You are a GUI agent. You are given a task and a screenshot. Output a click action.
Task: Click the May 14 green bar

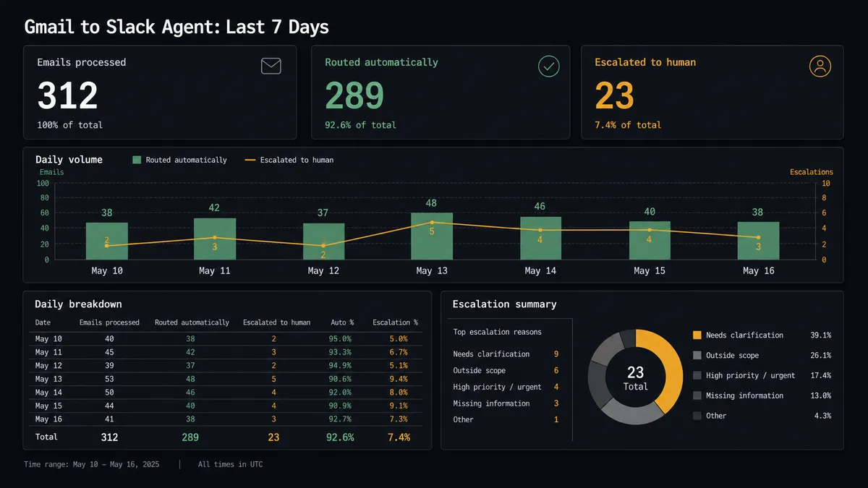pyautogui.click(x=540, y=238)
